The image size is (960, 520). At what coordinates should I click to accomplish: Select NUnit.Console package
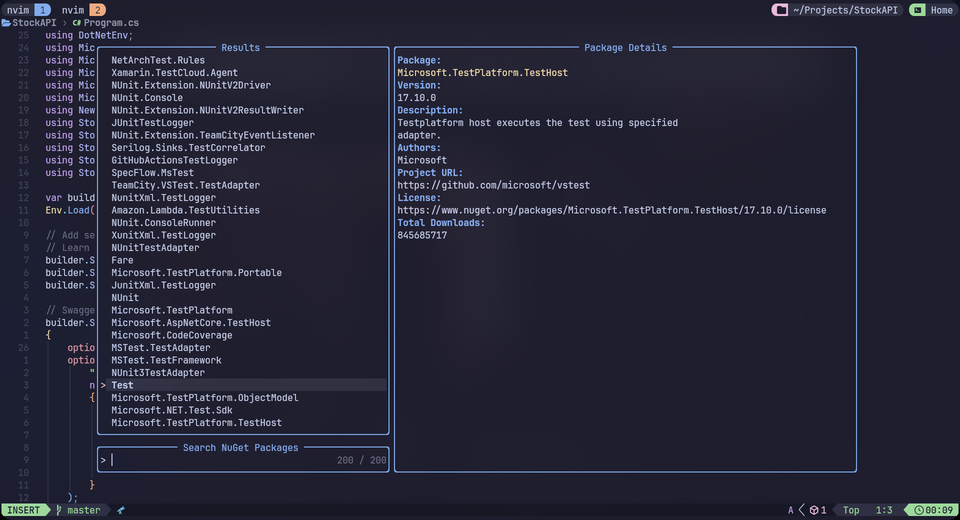pos(147,97)
